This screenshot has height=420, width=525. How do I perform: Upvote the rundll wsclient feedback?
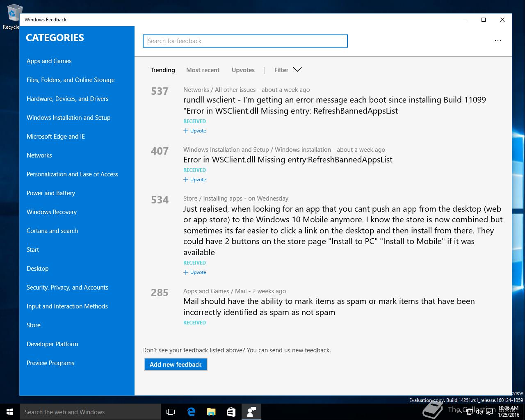(x=195, y=131)
